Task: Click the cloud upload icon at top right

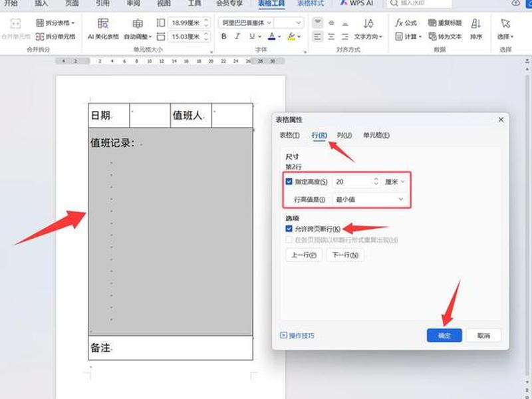Action: coord(516,3)
